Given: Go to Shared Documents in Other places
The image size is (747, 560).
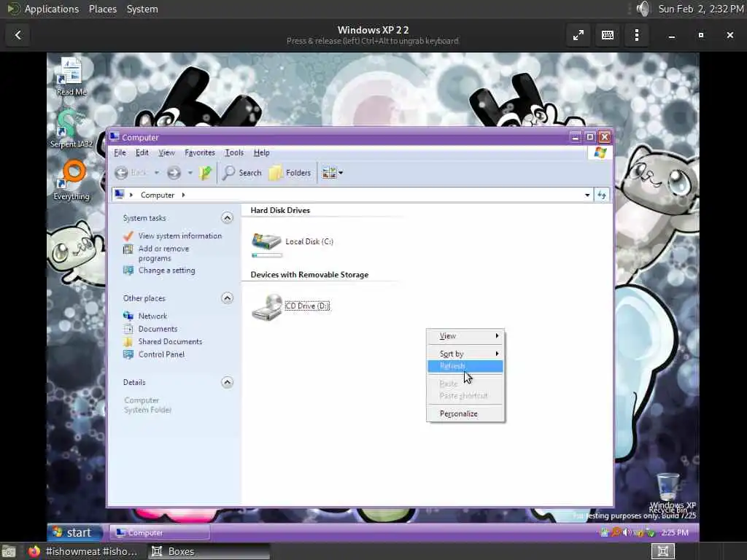Looking at the screenshot, I should pos(170,342).
